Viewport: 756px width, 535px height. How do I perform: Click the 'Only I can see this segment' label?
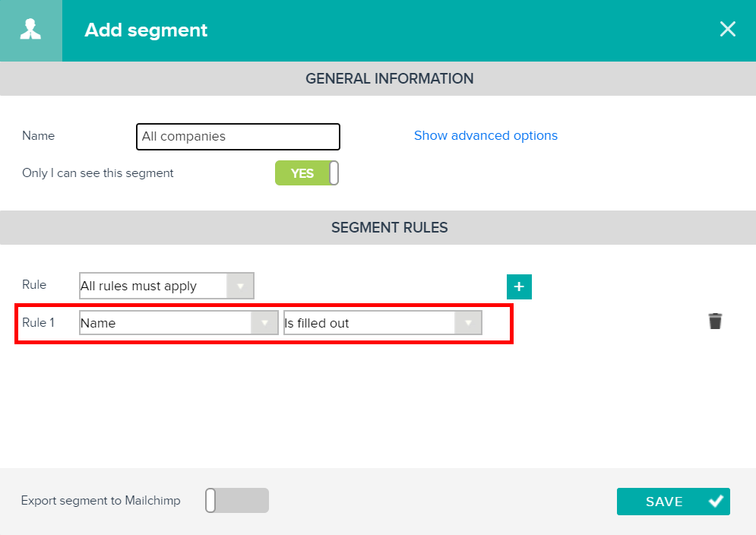tap(97, 173)
